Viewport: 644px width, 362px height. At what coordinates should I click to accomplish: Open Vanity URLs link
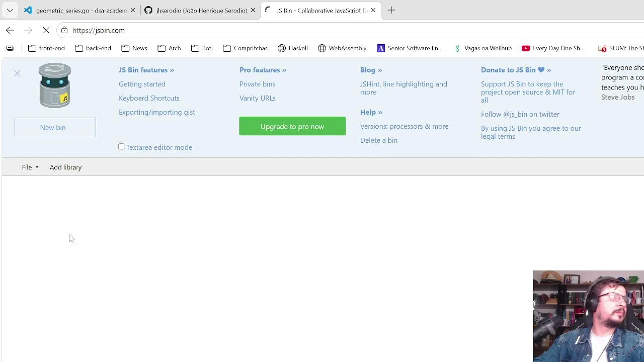coord(258,98)
